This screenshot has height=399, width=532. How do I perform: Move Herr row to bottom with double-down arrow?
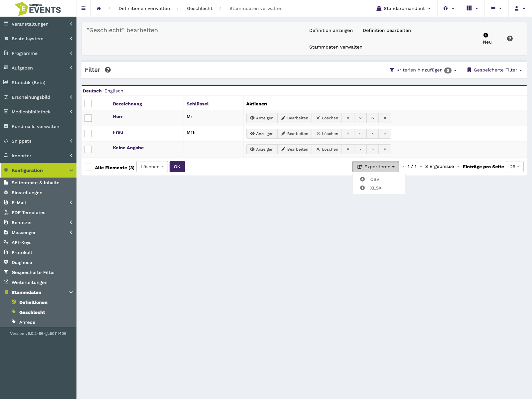click(348, 118)
